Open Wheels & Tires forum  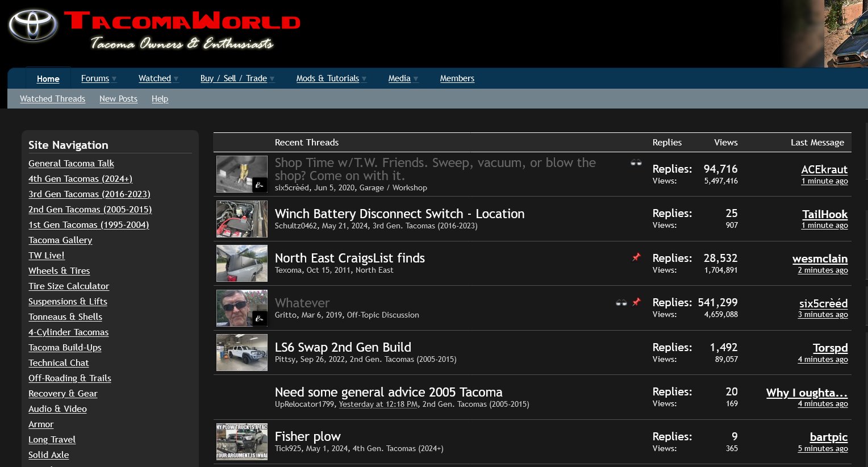click(x=59, y=271)
